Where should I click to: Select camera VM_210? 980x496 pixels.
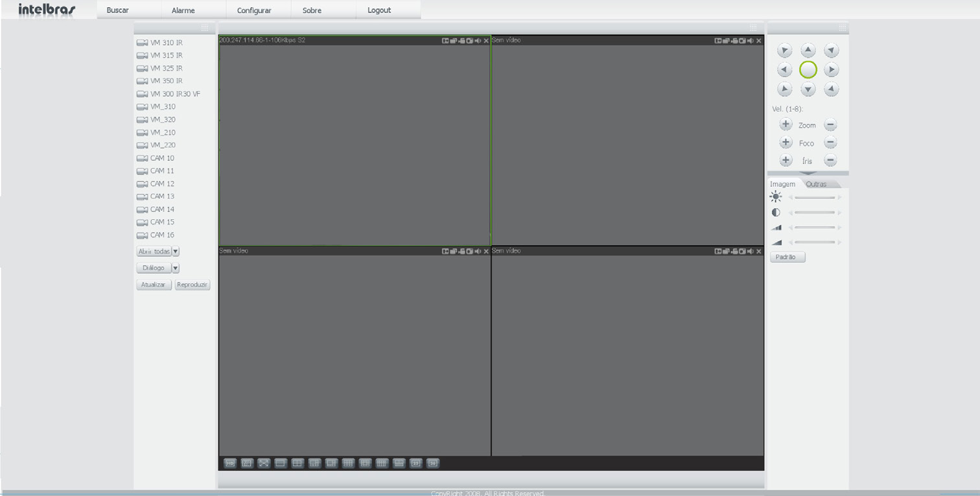pyautogui.click(x=156, y=132)
